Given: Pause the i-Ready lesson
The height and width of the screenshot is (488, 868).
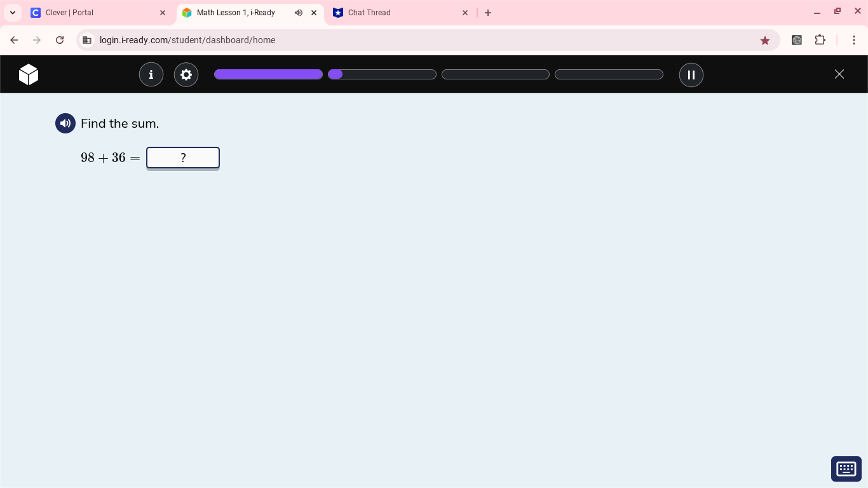Looking at the screenshot, I should (x=691, y=74).
